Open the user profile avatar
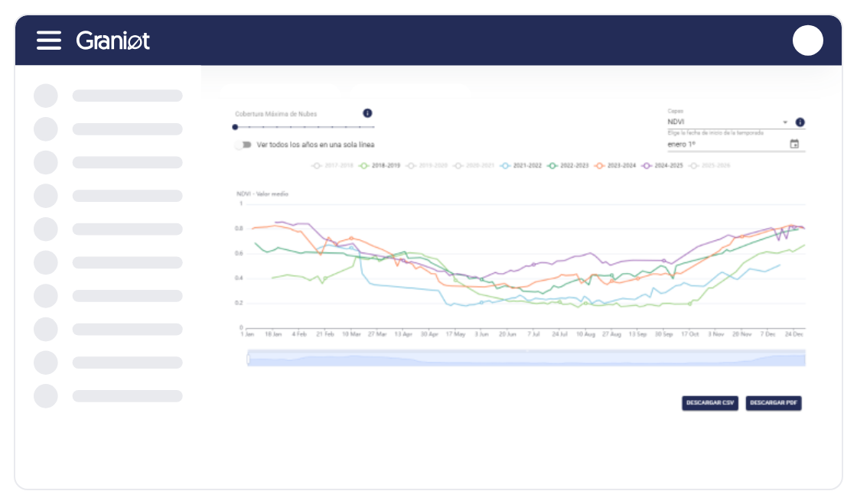The height and width of the screenshot is (504, 857). pos(807,41)
